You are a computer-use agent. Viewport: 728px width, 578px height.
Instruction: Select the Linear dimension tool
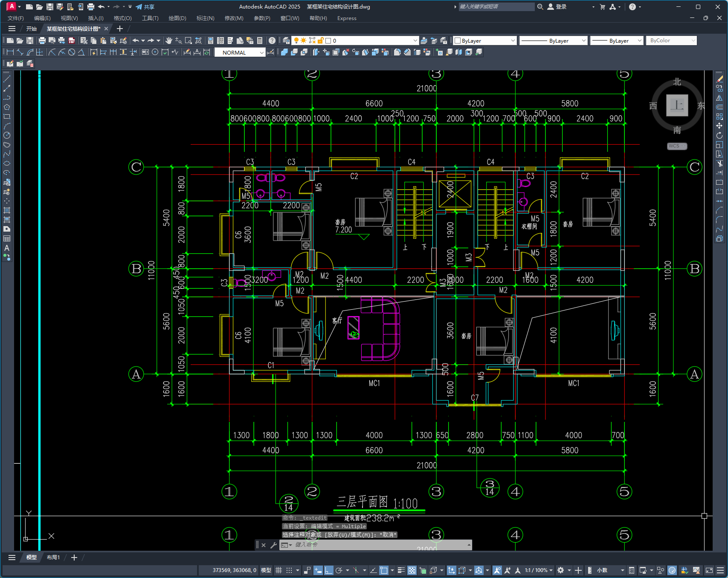pos(10,52)
